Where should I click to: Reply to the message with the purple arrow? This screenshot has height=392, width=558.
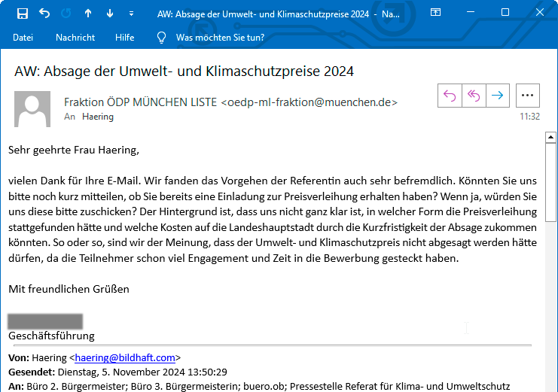coord(450,96)
